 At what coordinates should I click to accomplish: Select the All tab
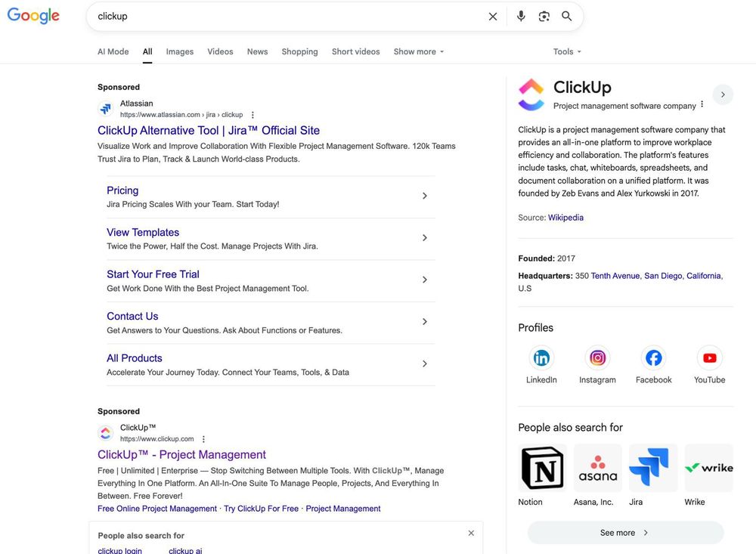click(147, 51)
